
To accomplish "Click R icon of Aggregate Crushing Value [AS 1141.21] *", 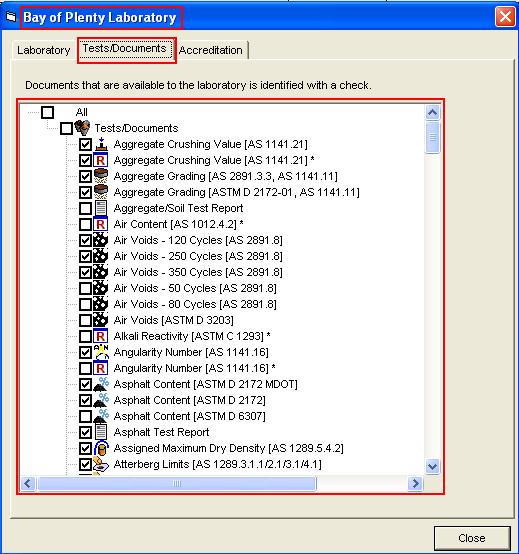I will pyautogui.click(x=101, y=160).
